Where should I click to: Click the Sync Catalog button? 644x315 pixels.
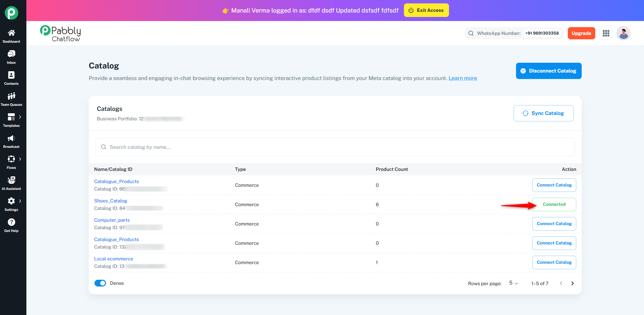[x=543, y=113]
